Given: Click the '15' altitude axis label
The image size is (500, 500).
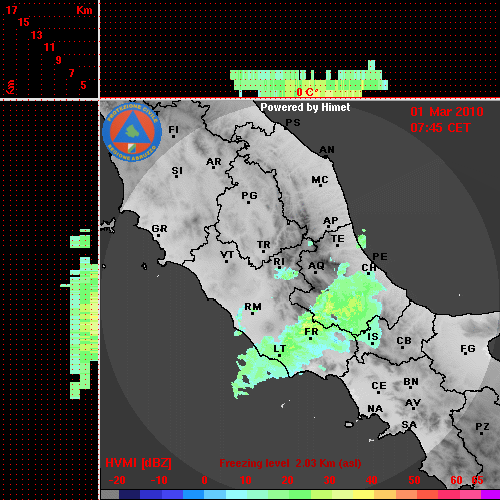Looking at the screenshot, I should click(x=24, y=22).
